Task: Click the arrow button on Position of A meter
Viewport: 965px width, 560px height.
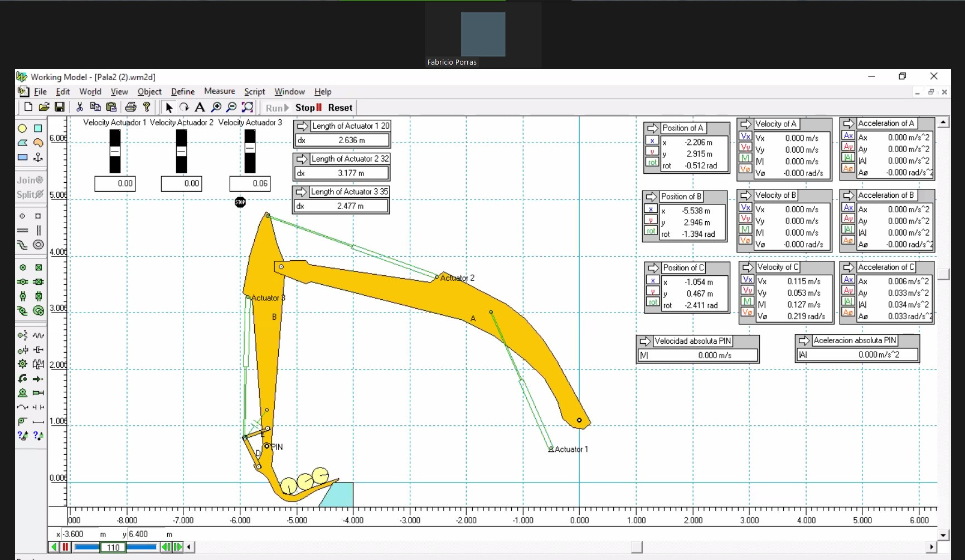Action: click(x=652, y=128)
